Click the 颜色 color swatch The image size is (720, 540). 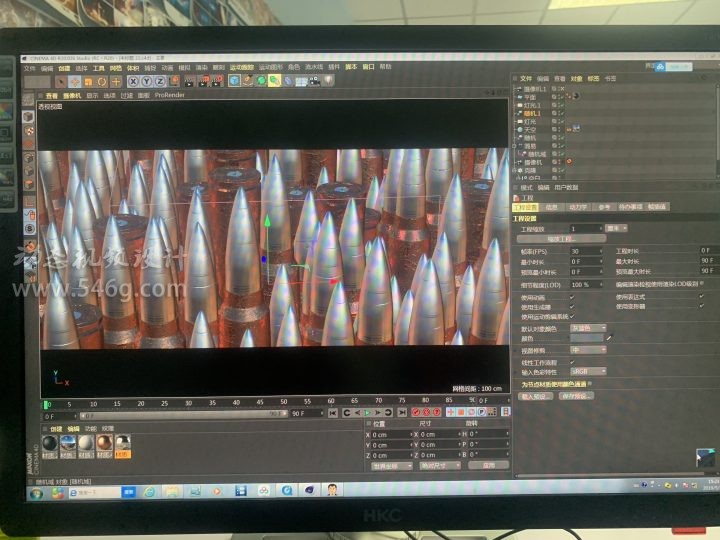pos(587,338)
